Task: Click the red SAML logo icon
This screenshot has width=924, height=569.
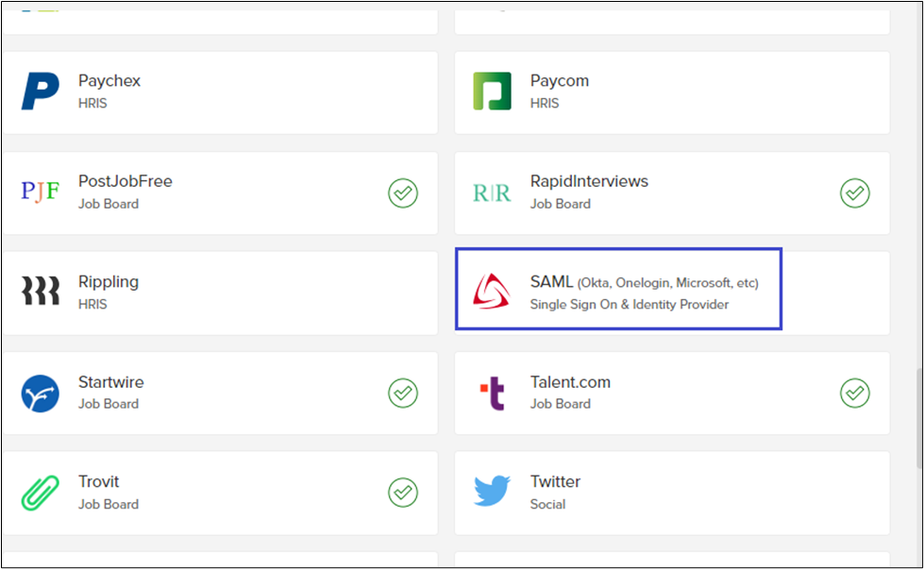Action: [x=492, y=292]
